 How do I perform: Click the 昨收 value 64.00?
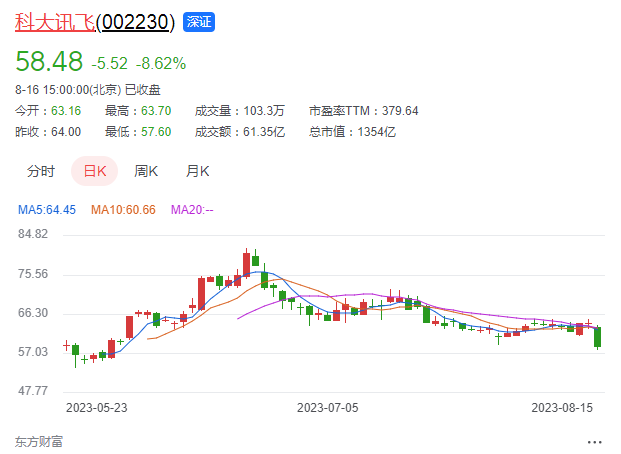(66, 132)
